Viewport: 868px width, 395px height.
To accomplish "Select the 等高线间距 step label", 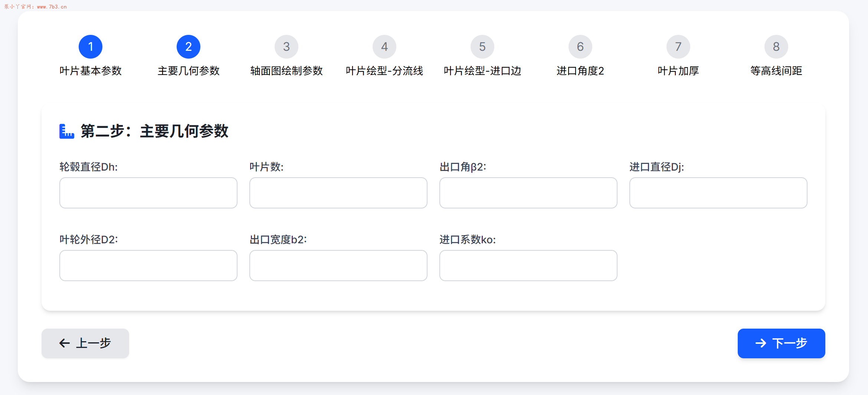I will click(x=776, y=71).
